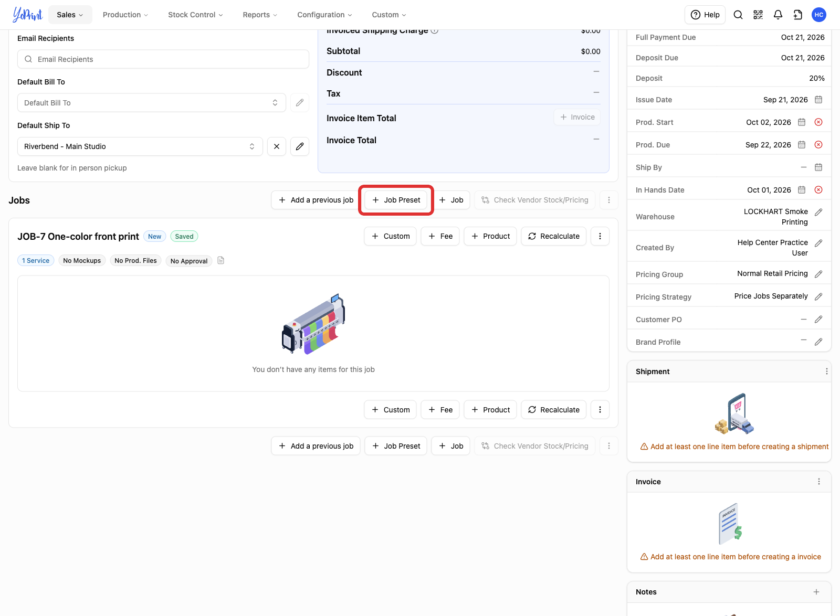Click the Help button
The image size is (840, 616).
[705, 15]
